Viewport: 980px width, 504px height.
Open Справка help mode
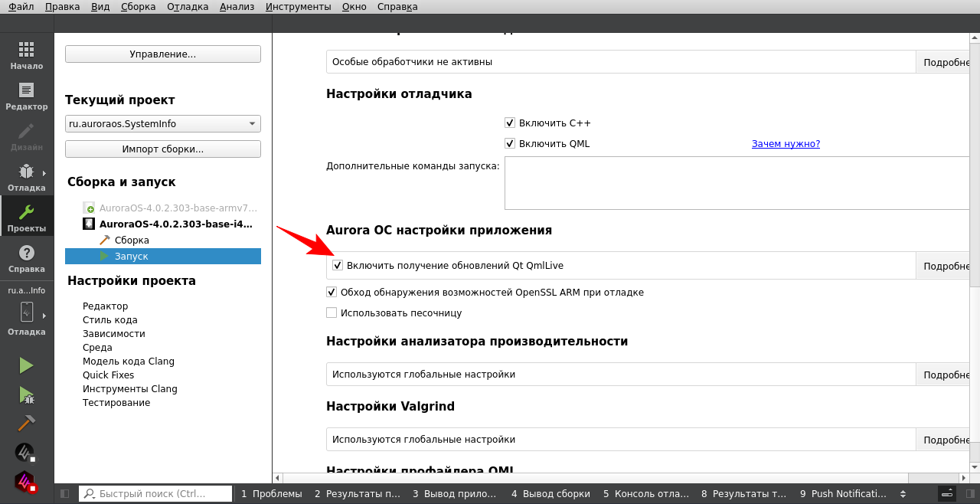[26, 258]
